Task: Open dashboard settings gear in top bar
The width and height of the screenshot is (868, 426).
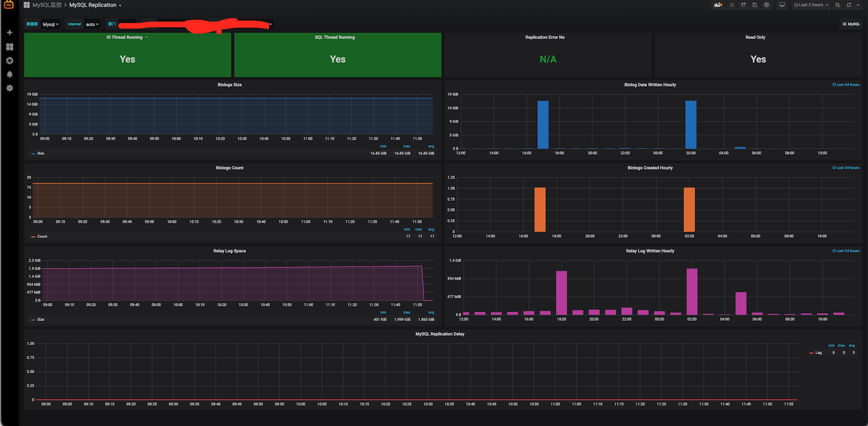Action: click(x=766, y=5)
